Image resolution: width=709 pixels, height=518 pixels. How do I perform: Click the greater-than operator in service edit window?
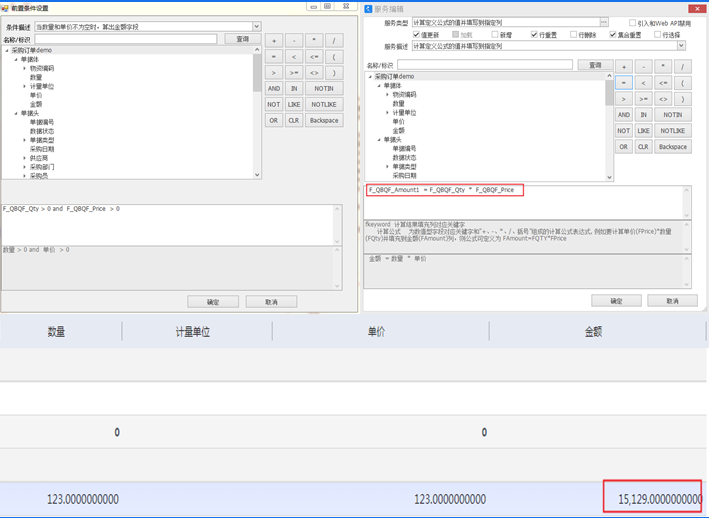pyautogui.click(x=624, y=99)
